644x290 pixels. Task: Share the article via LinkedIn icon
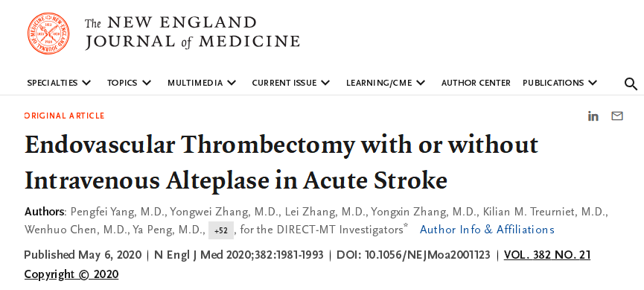593,116
